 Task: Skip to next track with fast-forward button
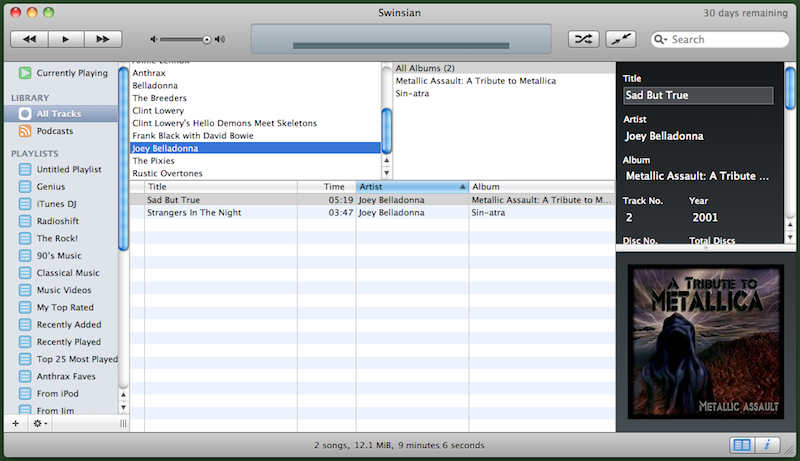click(101, 39)
